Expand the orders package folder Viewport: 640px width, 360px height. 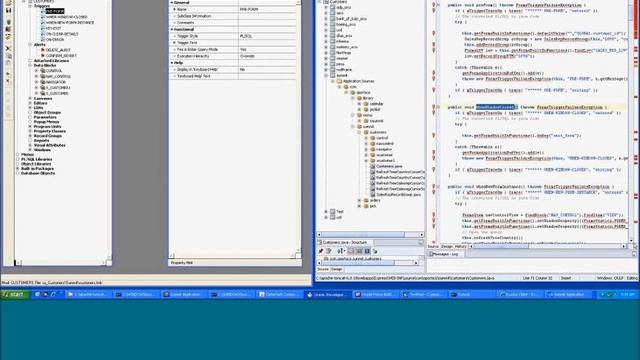[360, 200]
